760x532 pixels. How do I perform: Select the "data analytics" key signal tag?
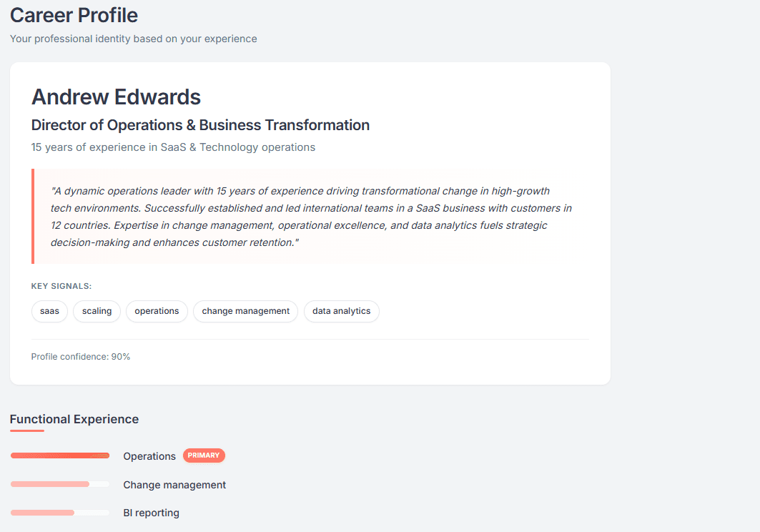click(341, 311)
